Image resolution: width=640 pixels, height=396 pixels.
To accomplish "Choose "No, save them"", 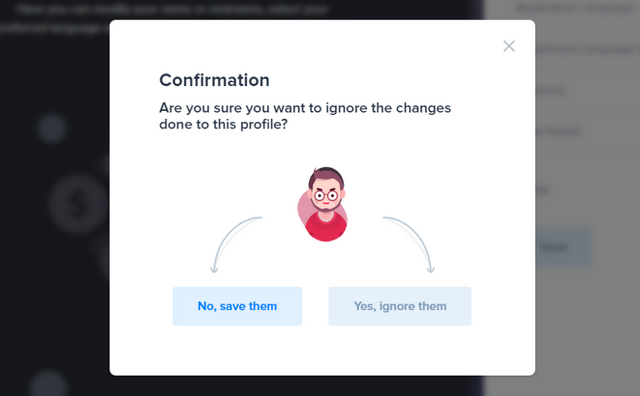I will [237, 306].
